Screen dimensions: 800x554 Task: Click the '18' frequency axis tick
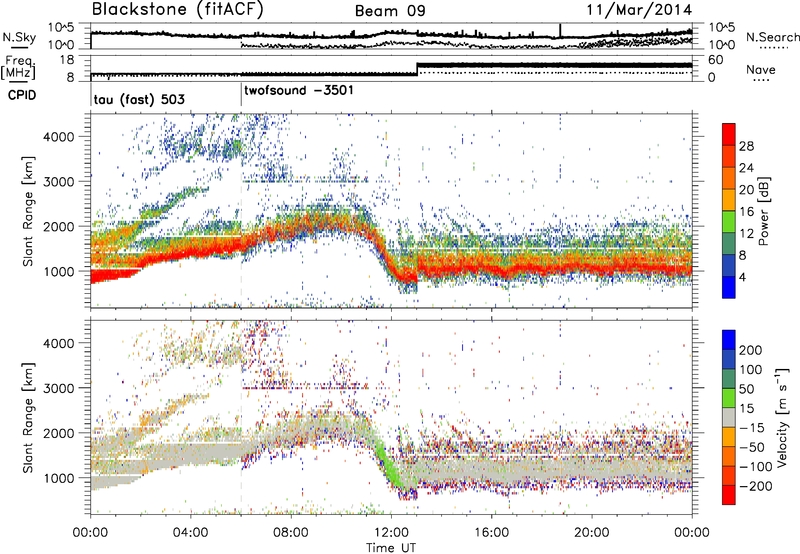(x=67, y=60)
